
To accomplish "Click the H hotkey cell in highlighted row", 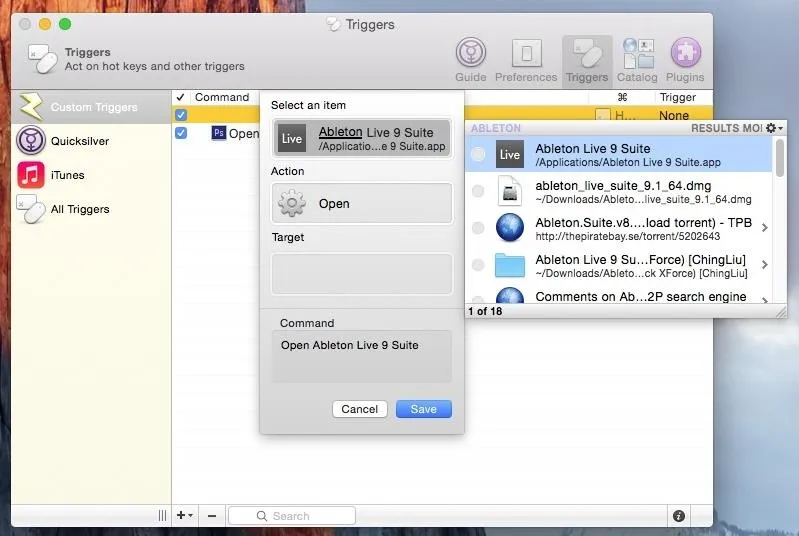I will click(625, 116).
